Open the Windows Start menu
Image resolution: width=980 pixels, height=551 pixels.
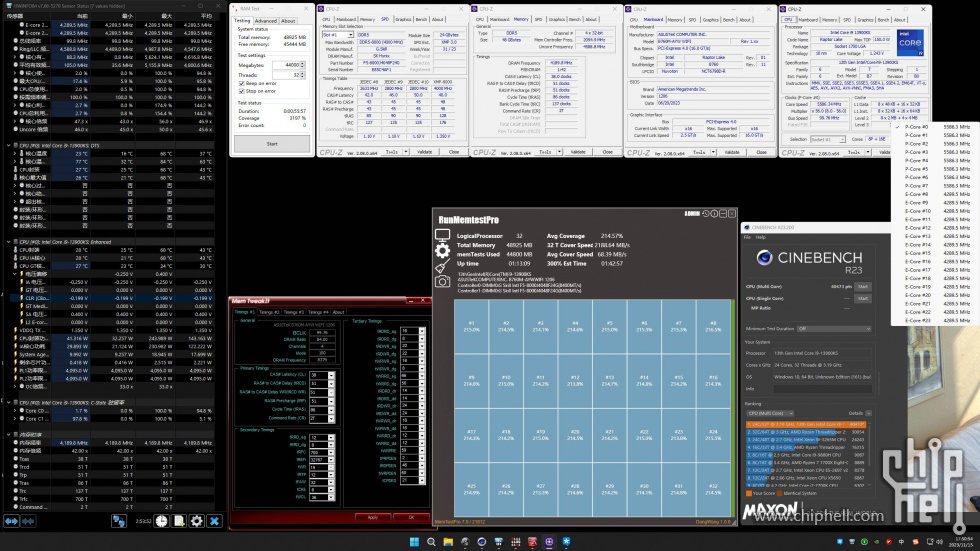tap(414, 542)
